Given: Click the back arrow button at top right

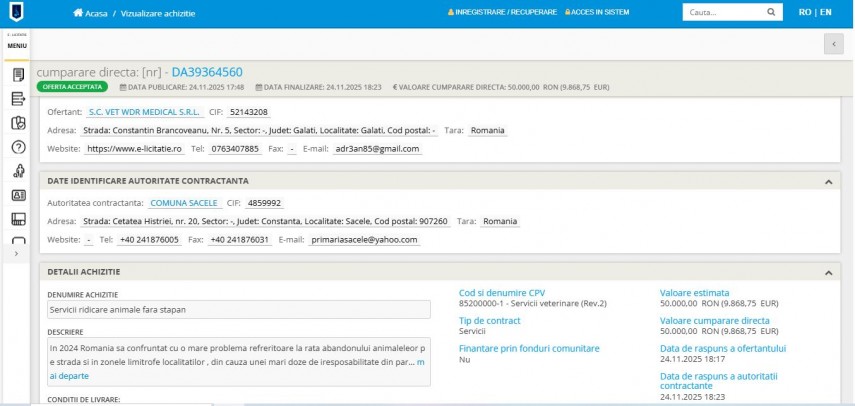Looking at the screenshot, I should click(x=833, y=44).
